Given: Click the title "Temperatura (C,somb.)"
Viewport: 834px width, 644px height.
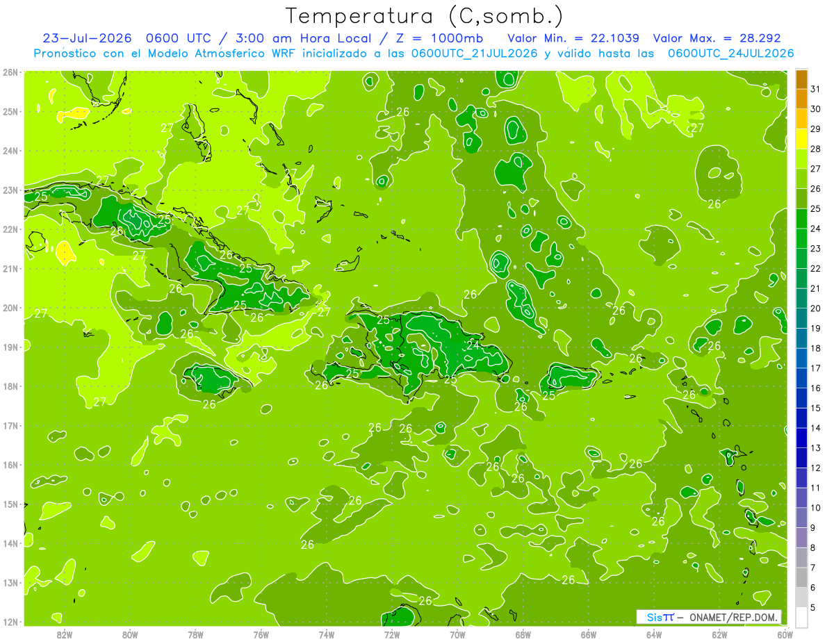Looking at the screenshot, I should point(425,16).
